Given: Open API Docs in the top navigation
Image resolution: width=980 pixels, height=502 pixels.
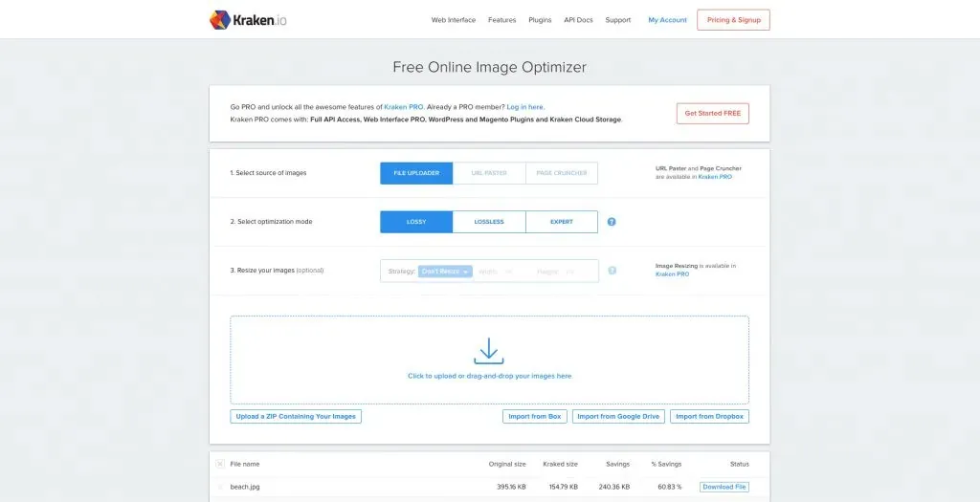Looking at the screenshot, I should coord(578,20).
